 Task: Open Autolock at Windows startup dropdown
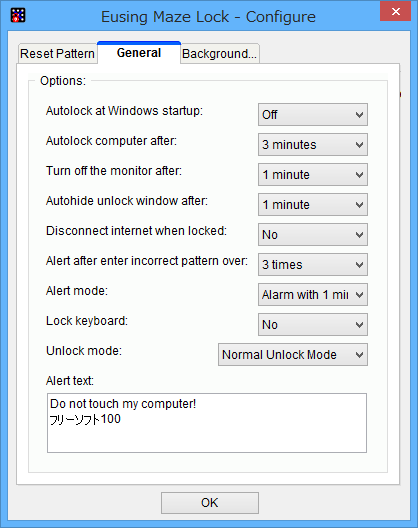click(x=313, y=114)
